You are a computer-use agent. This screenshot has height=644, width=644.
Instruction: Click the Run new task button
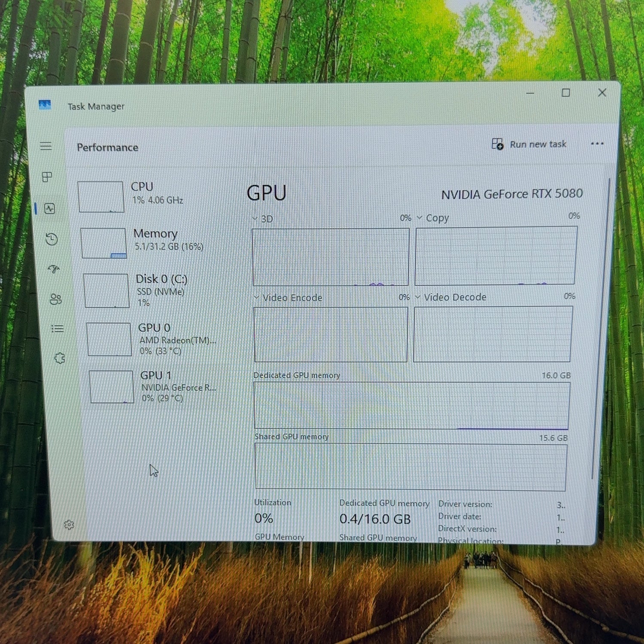[x=529, y=144]
